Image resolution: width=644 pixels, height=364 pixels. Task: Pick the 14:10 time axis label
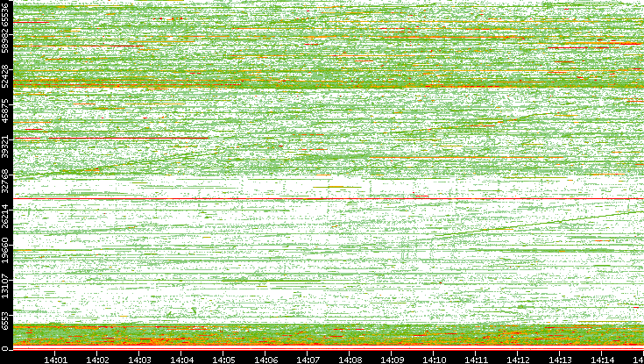[434, 360]
